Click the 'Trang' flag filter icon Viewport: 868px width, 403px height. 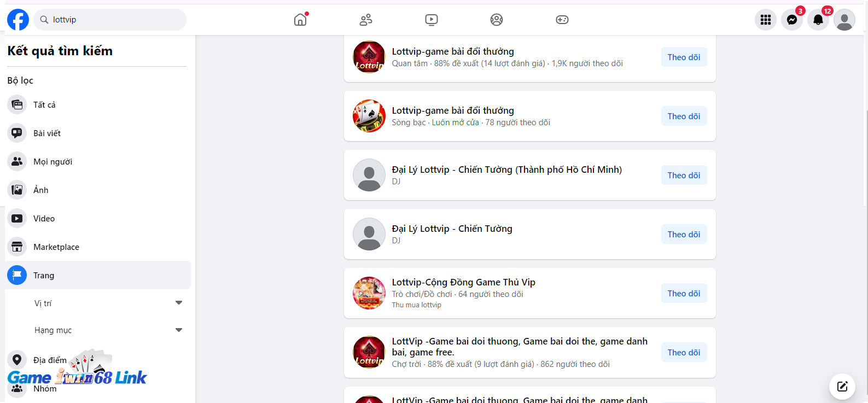click(x=17, y=275)
